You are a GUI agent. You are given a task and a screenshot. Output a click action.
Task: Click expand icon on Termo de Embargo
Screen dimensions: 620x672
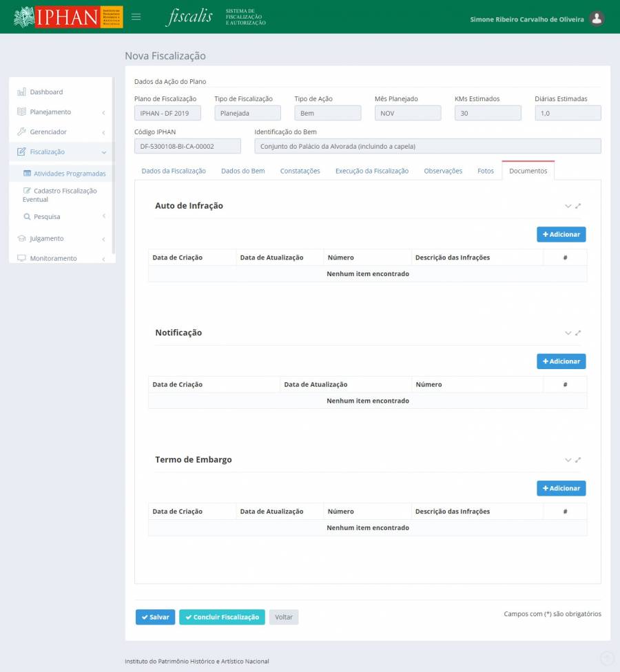(579, 460)
